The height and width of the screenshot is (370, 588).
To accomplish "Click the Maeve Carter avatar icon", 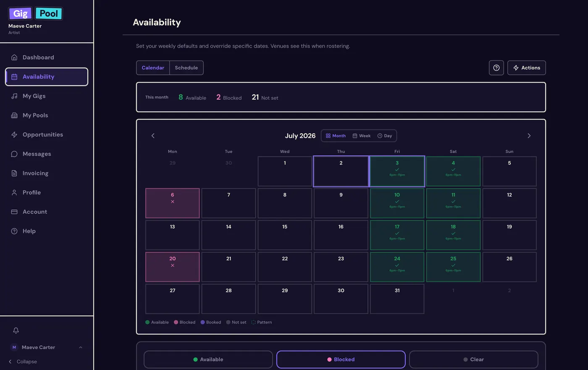I will (14, 347).
